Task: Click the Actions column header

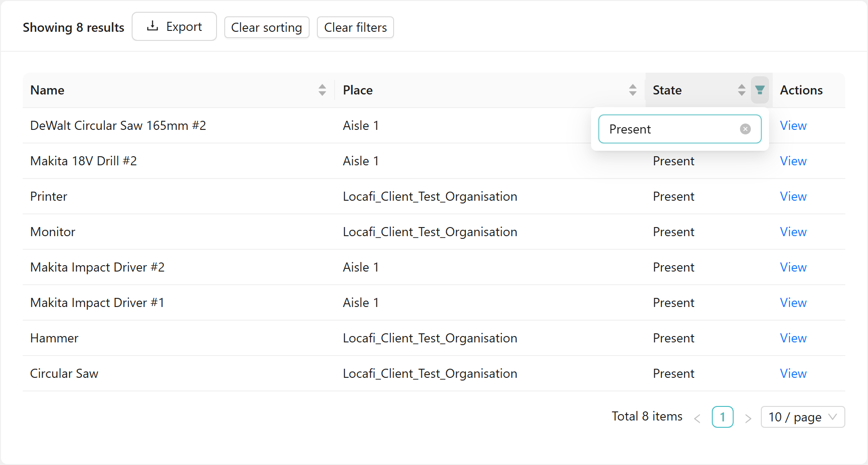Action: (801, 90)
